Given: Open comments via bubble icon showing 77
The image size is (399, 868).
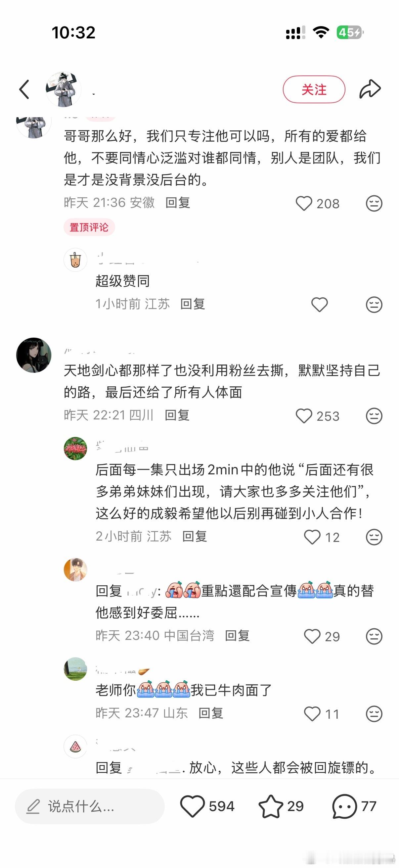Looking at the screenshot, I should (344, 806).
